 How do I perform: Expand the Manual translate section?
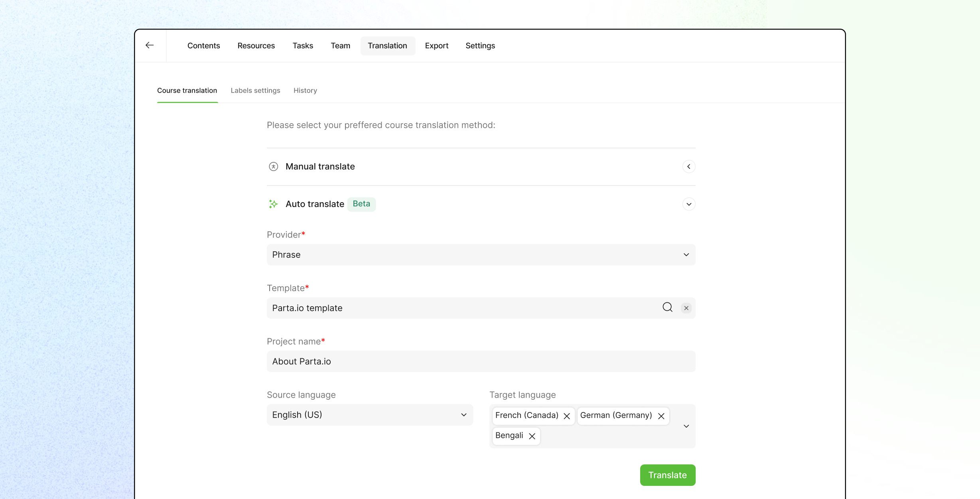tap(688, 166)
